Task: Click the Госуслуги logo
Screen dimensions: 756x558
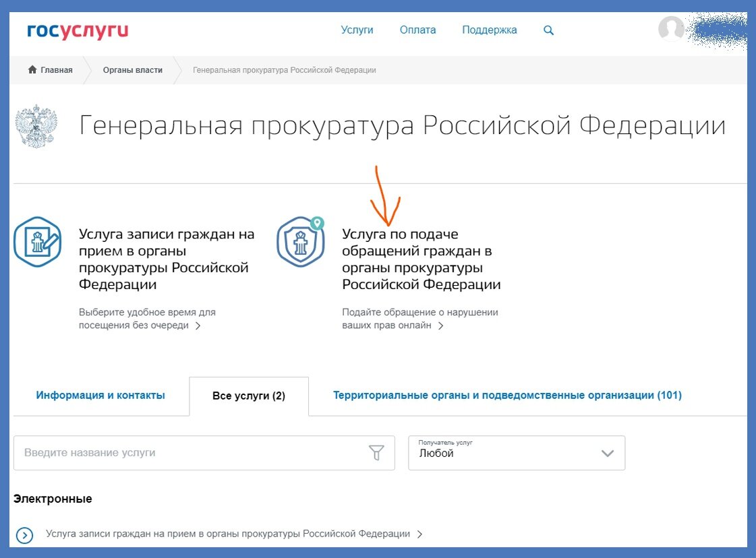Action: [78, 30]
